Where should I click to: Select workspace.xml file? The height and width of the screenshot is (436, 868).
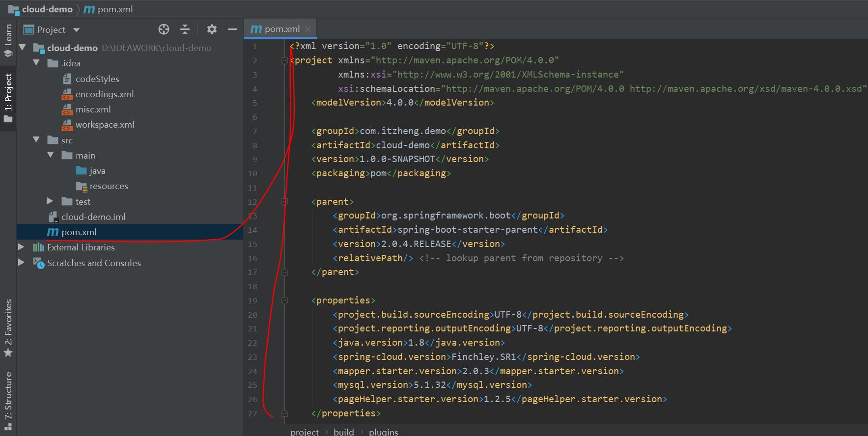coord(105,125)
